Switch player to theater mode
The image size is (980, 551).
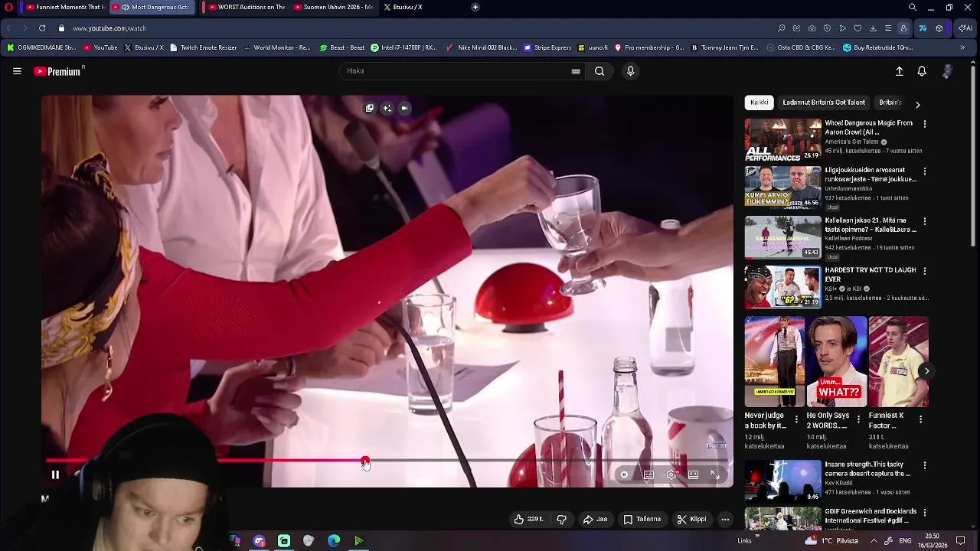pos(693,475)
